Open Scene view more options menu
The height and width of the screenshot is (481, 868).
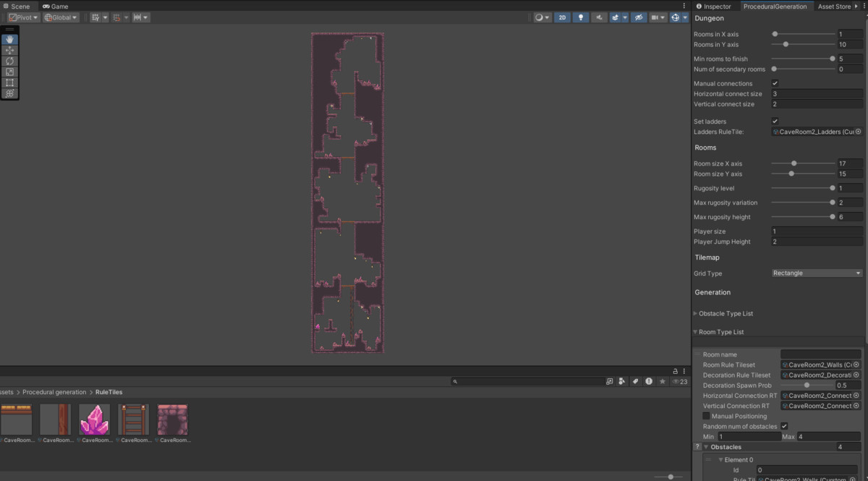(684, 6)
